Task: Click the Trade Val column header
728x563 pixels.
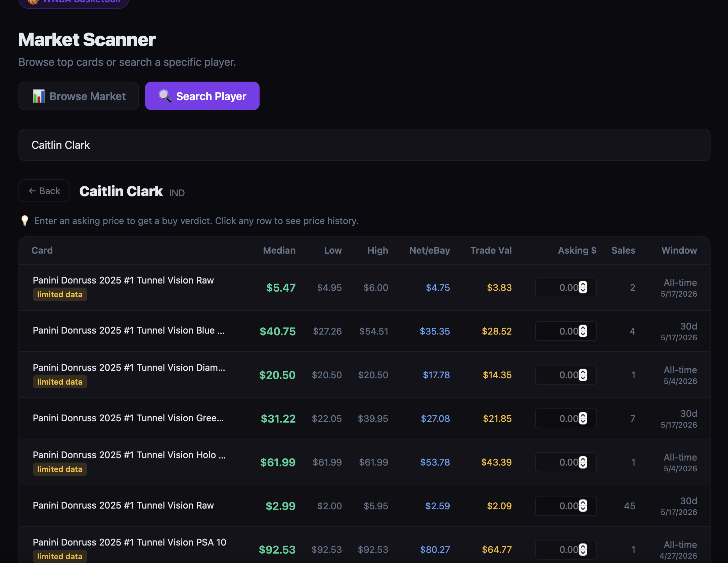Action: click(491, 250)
